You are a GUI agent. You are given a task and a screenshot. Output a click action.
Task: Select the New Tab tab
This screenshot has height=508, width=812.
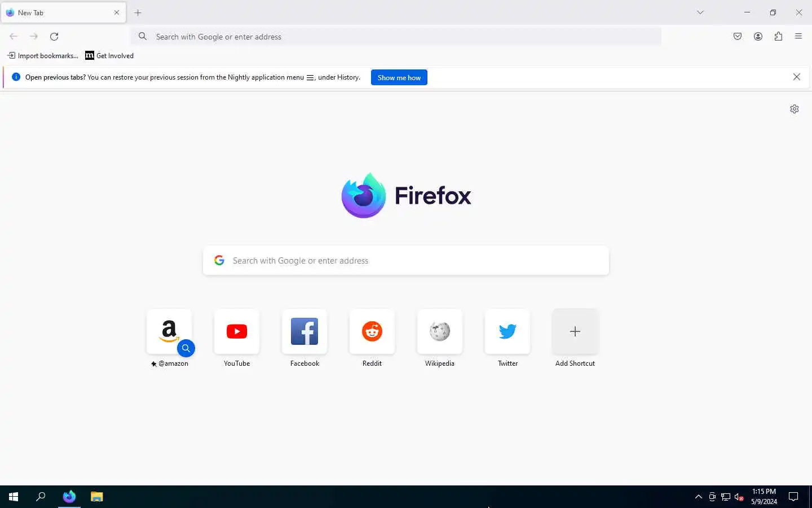coord(63,12)
